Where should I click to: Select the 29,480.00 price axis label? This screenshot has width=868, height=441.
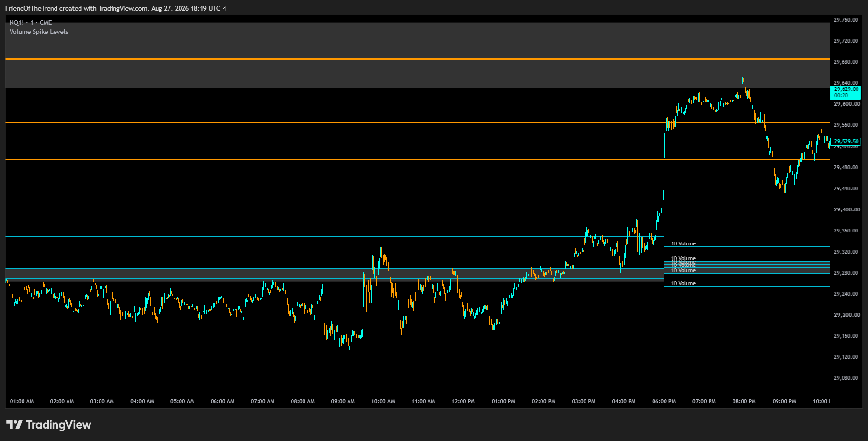pyautogui.click(x=846, y=167)
